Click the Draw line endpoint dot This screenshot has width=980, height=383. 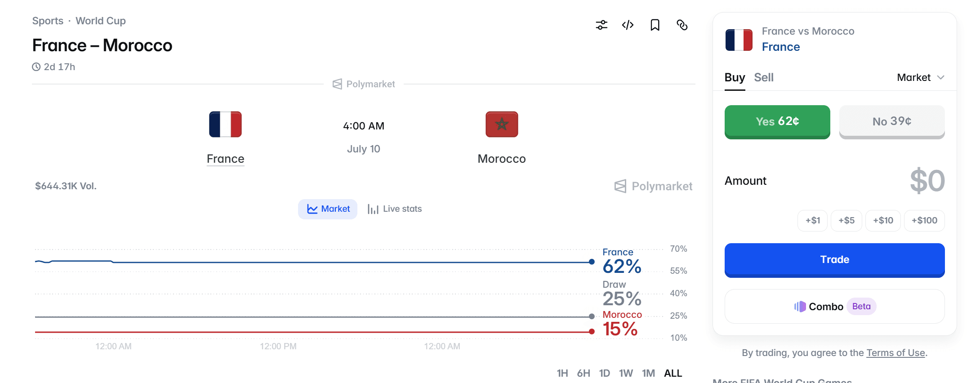coord(592,316)
